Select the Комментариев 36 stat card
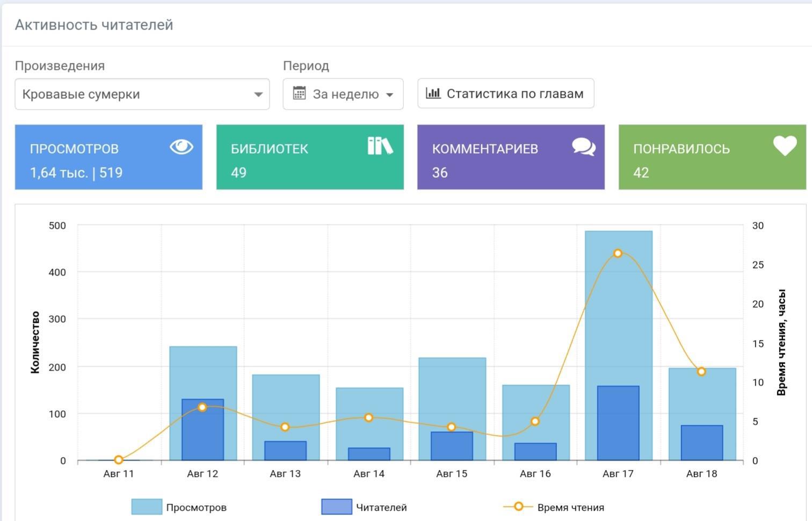This screenshot has width=812, height=521. 511,157
